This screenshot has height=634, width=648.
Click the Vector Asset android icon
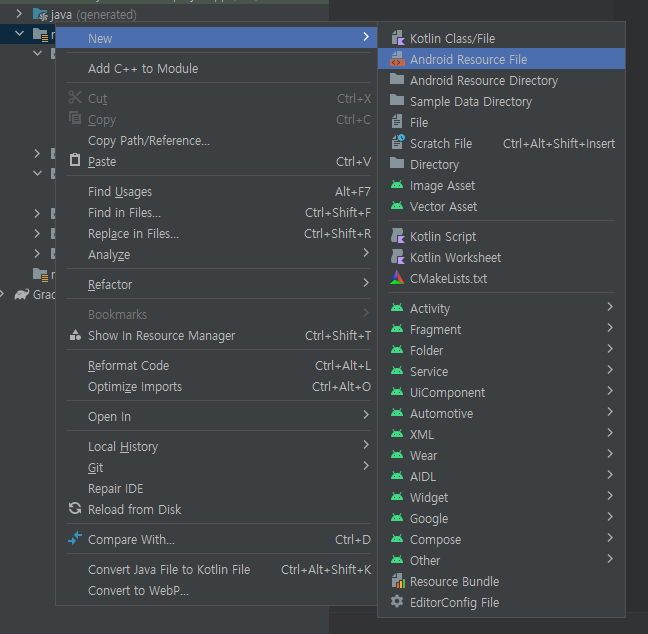click(397, 206)
